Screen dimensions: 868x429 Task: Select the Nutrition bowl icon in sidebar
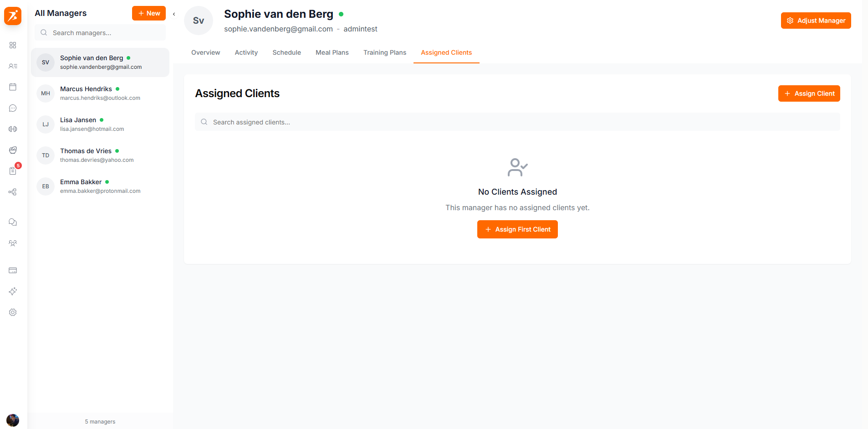point(12,150)
